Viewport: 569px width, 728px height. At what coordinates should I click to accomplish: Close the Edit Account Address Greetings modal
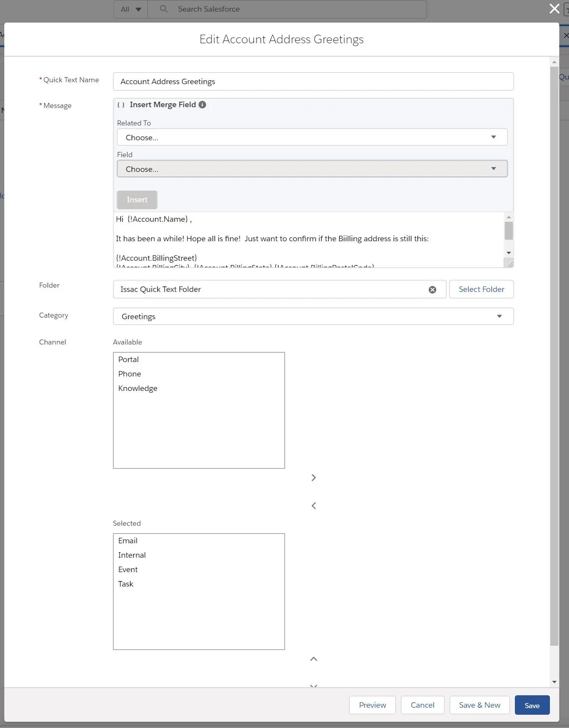coord(554,9)
